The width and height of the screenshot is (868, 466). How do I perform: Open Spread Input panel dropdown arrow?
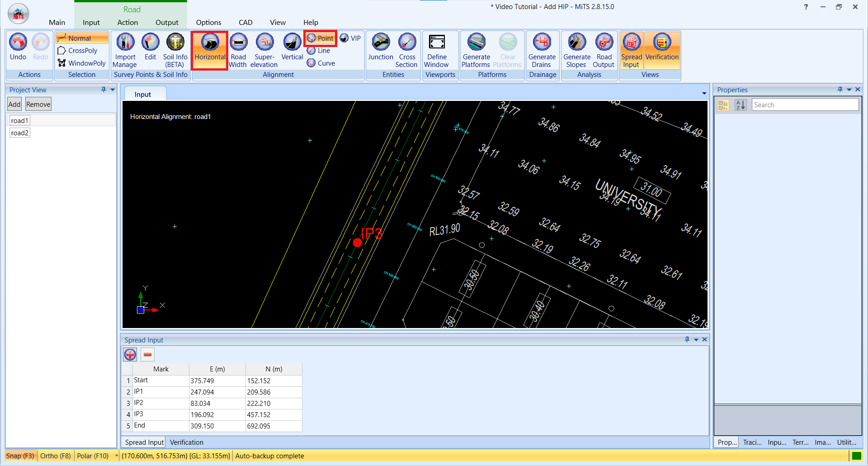tap(696, 340)
